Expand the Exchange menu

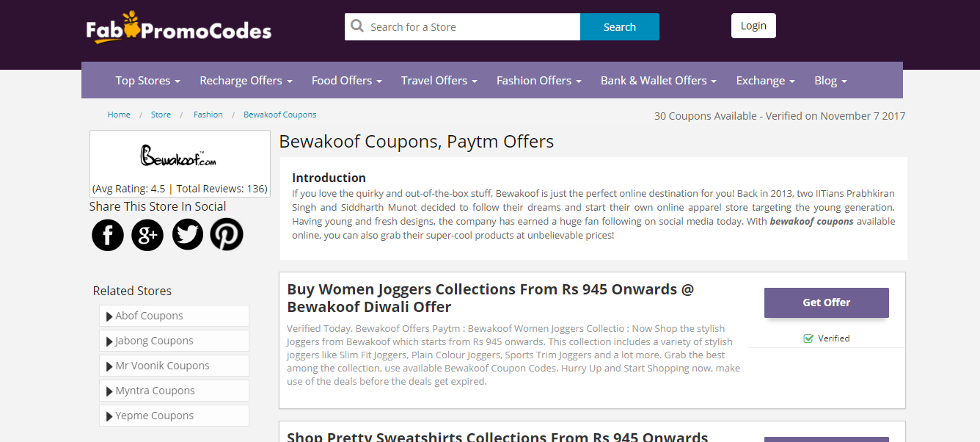pyautogui.click(x=765, y=81)
